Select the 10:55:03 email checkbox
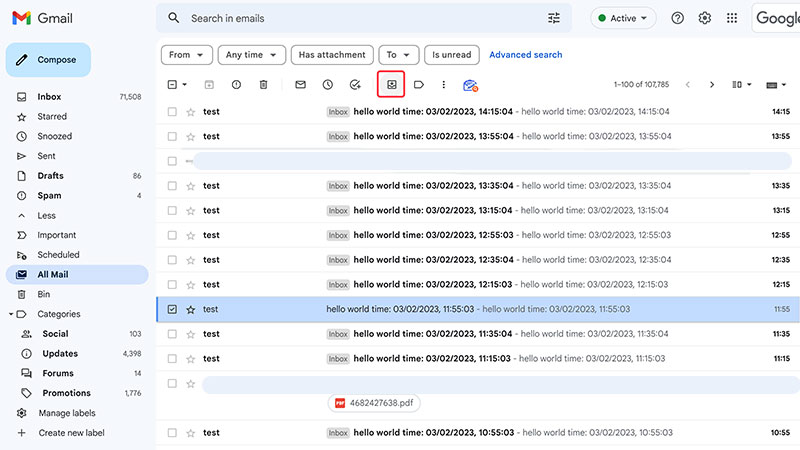The width and height of the screenshot is (800, 450). pos(172,433)
